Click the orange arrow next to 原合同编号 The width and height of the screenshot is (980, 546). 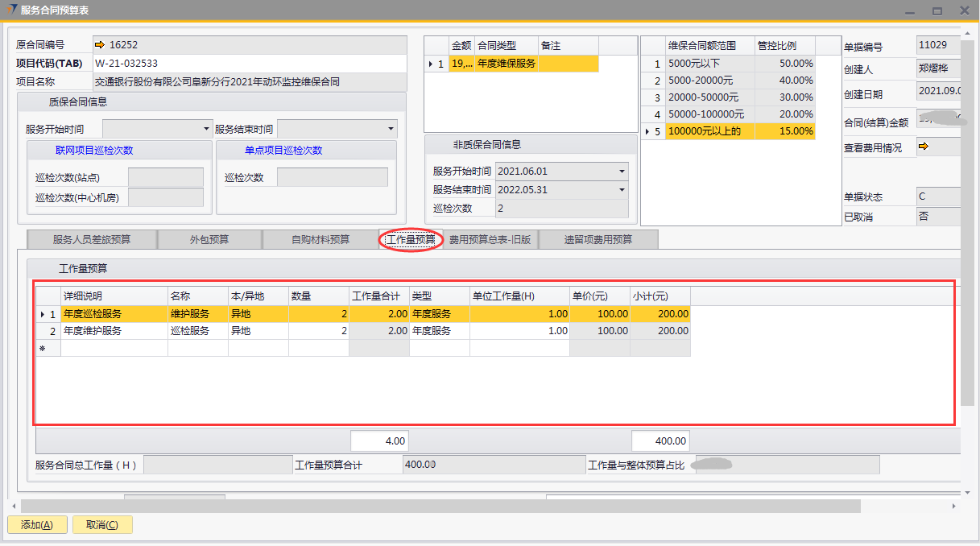pyautogui.click(x=100, y=45)
